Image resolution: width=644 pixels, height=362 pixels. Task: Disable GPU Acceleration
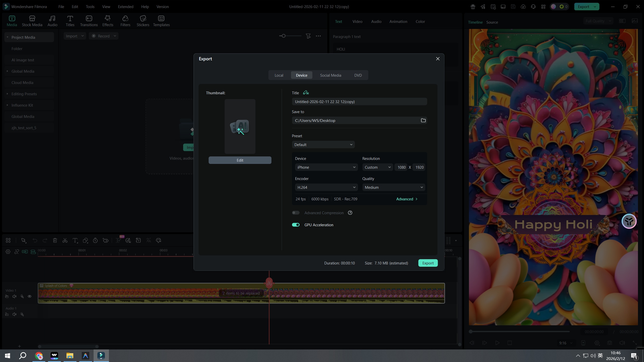[x=296, y=224]
